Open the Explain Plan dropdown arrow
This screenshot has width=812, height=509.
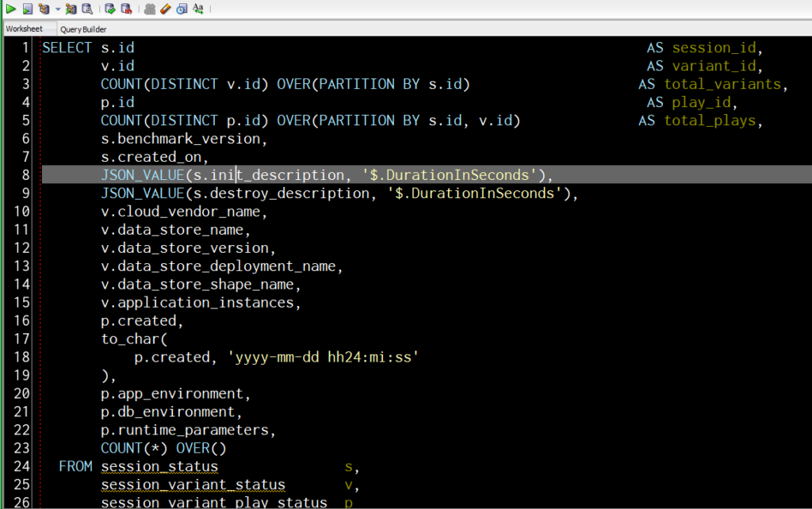point(57,9)
